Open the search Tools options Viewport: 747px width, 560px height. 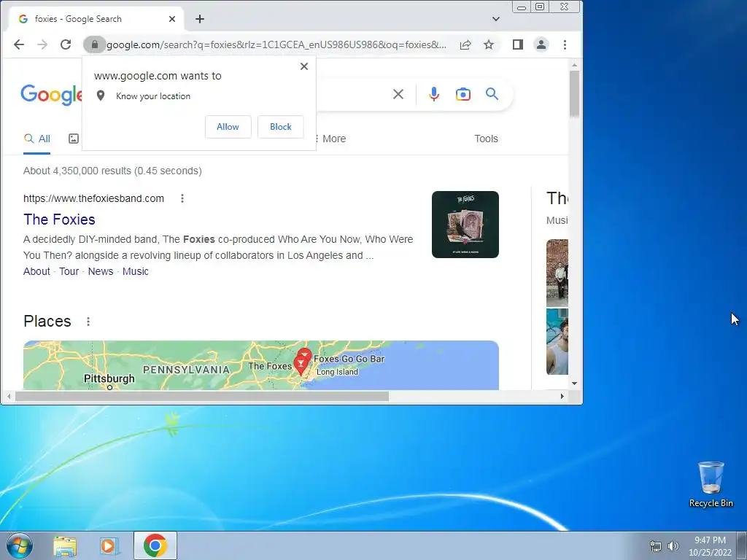tap(486, 139)
